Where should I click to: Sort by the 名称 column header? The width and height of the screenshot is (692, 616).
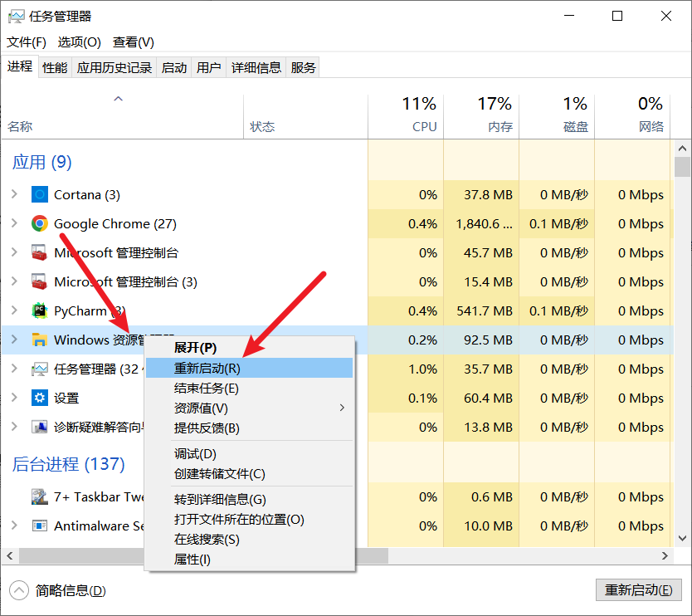pyautogui.click(x=122, y=116)
